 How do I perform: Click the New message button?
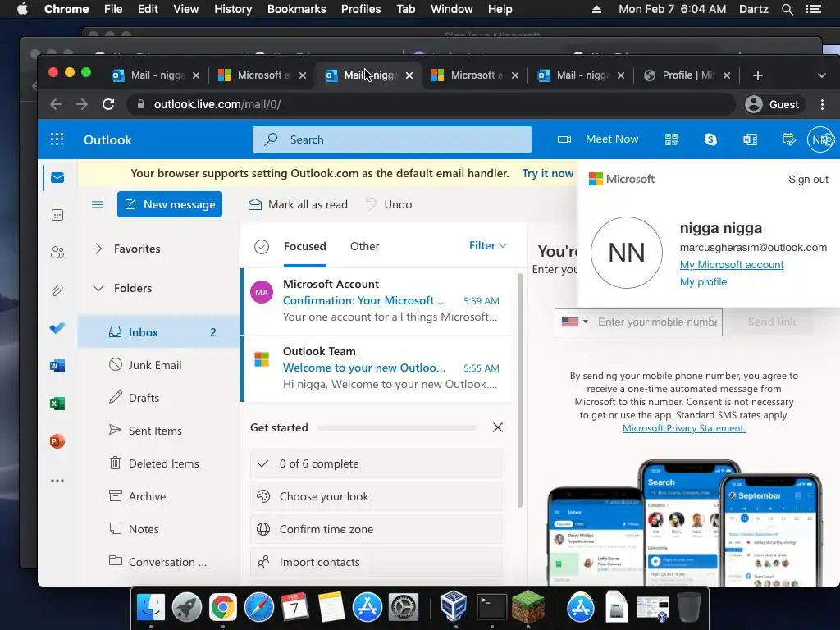pyautogui.click(x=170, y=204)
